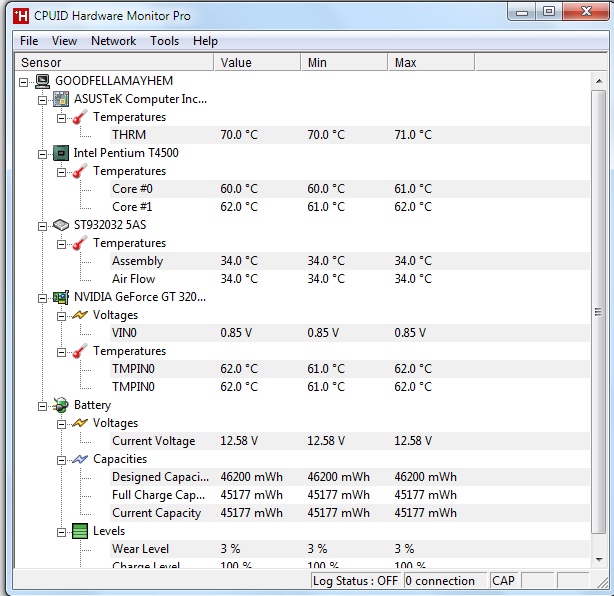Select the Core #0 row
Screen dimensions: 614x596
click(x=350, y=189)
